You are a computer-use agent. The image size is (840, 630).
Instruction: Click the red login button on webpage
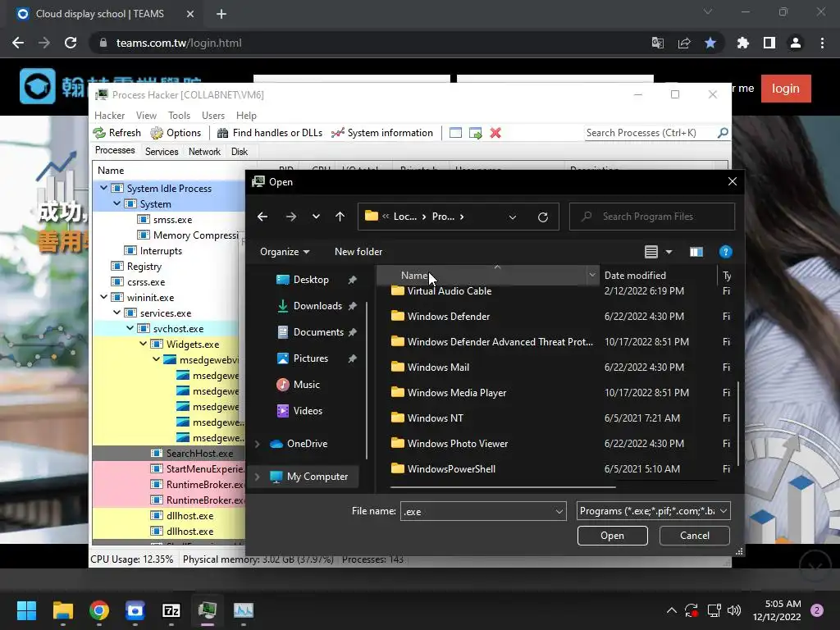coord(785,89)
